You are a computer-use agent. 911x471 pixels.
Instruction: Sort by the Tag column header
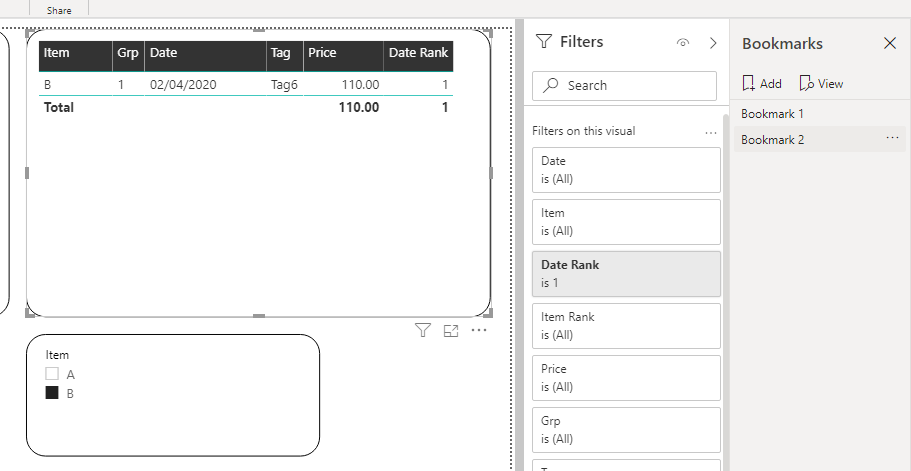[285, 56]
